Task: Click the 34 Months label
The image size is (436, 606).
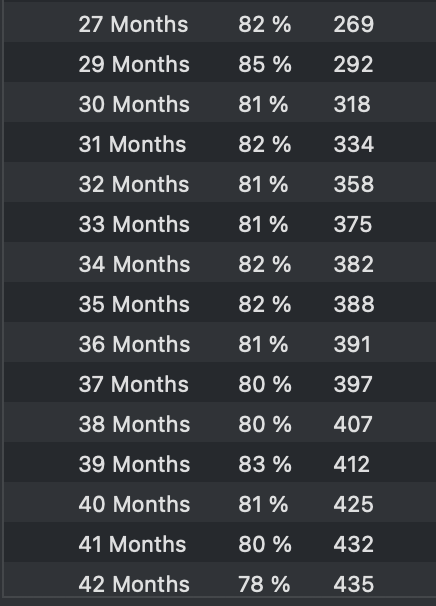Action: point(134,264)
